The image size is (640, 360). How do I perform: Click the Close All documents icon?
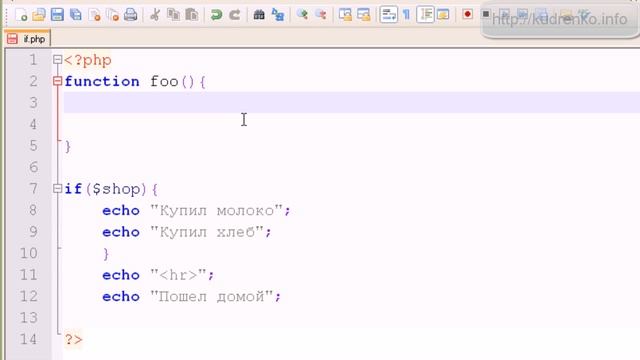tap(113, 15)
